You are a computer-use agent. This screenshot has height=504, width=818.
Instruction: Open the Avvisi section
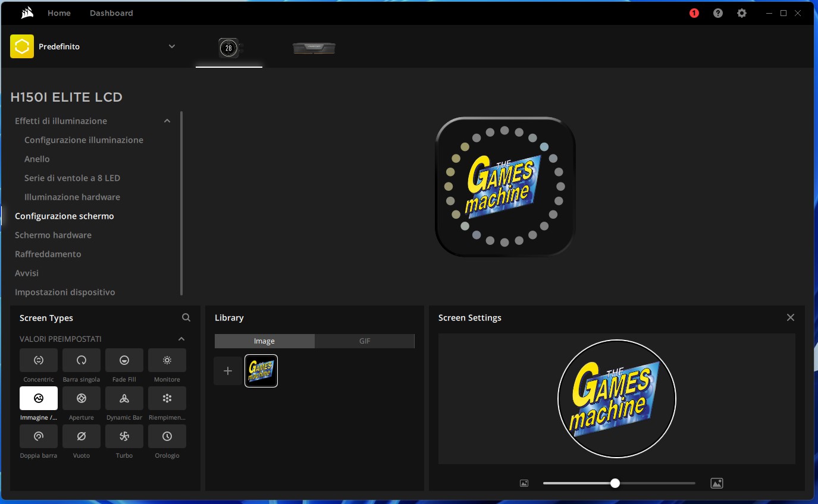coord(27,273)
